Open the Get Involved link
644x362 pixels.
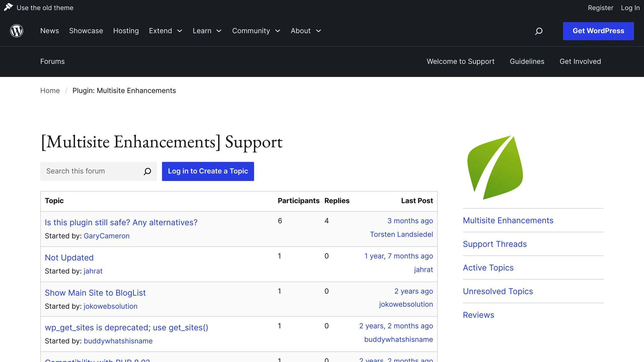click(580, 61)
